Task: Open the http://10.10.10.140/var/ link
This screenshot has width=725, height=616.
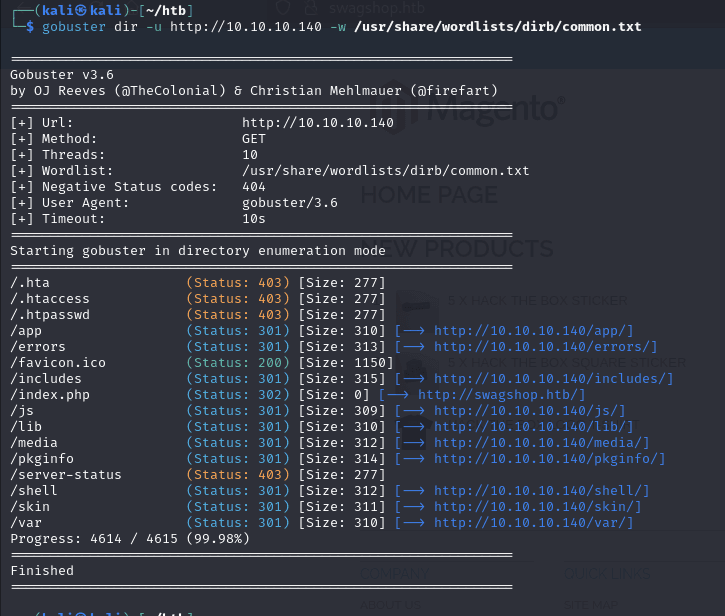Action: click(x=533, y=523)
